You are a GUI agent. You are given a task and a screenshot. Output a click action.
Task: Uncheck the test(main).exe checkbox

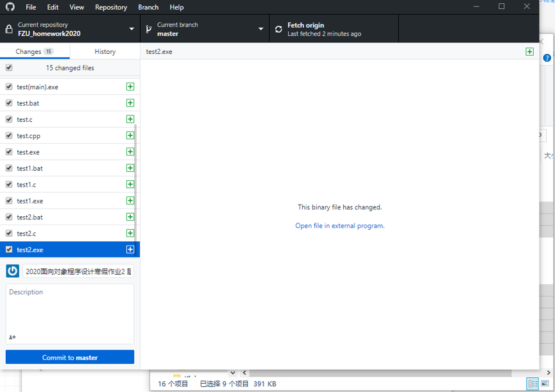coord(9,87)
